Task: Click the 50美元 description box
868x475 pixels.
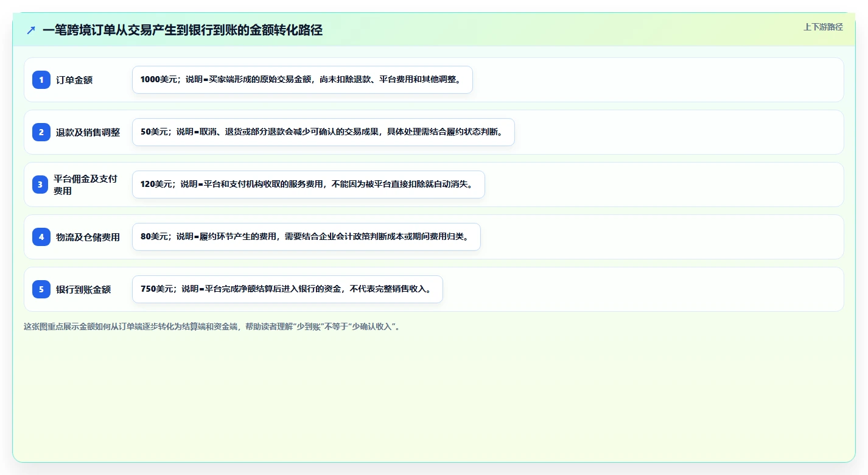Action: (323, 132)
